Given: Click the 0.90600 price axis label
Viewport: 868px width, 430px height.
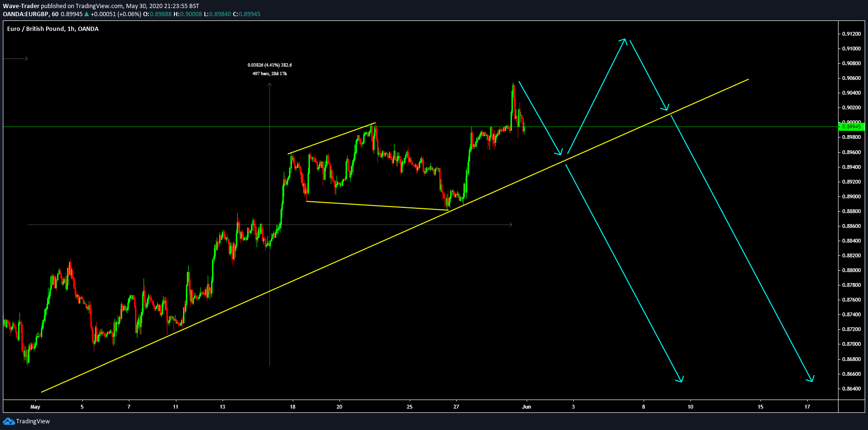Looking at the screenshot, I should [851, 78].
